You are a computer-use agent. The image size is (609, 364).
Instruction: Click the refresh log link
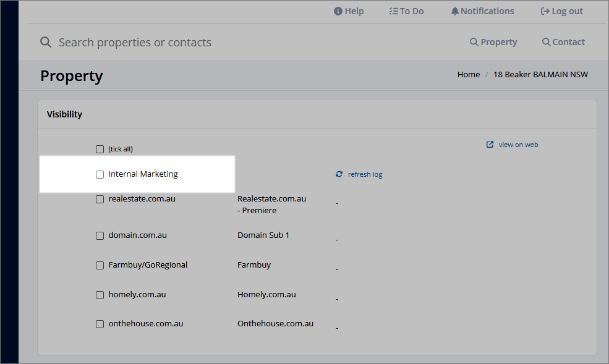coord(365,174)
